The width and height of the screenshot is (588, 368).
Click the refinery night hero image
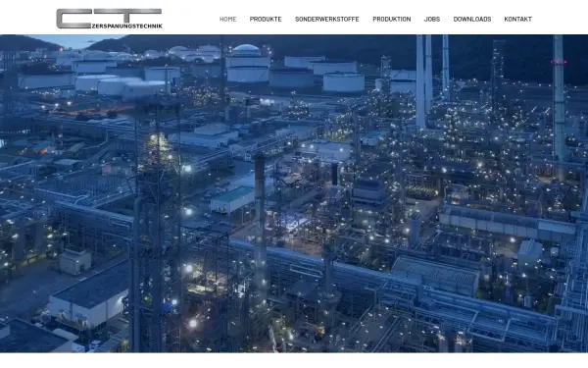click(294, 193)
